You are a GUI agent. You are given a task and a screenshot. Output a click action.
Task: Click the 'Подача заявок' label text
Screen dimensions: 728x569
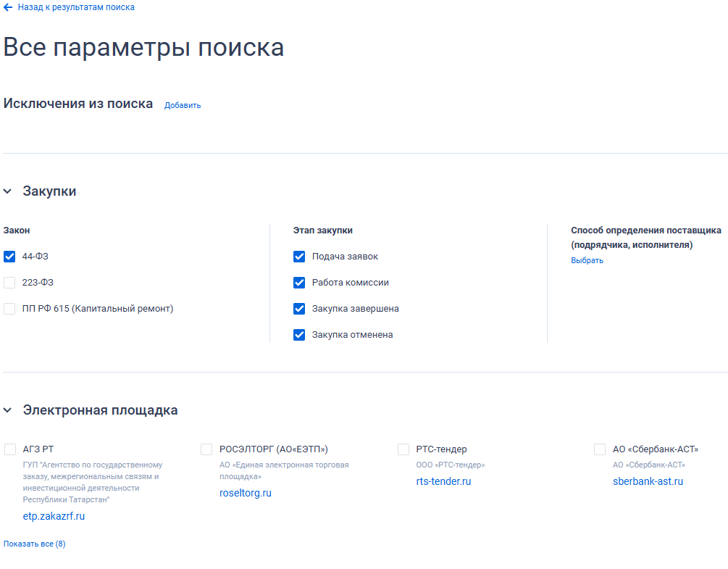coord(345,257)
